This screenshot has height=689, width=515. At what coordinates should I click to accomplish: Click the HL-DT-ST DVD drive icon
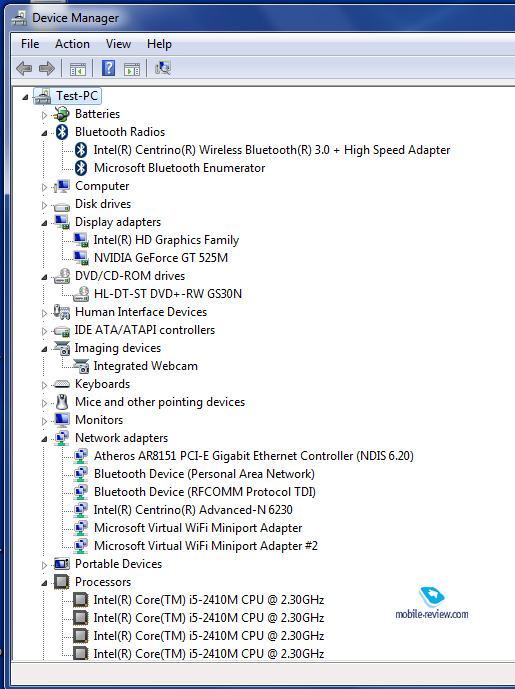point(81,294)
